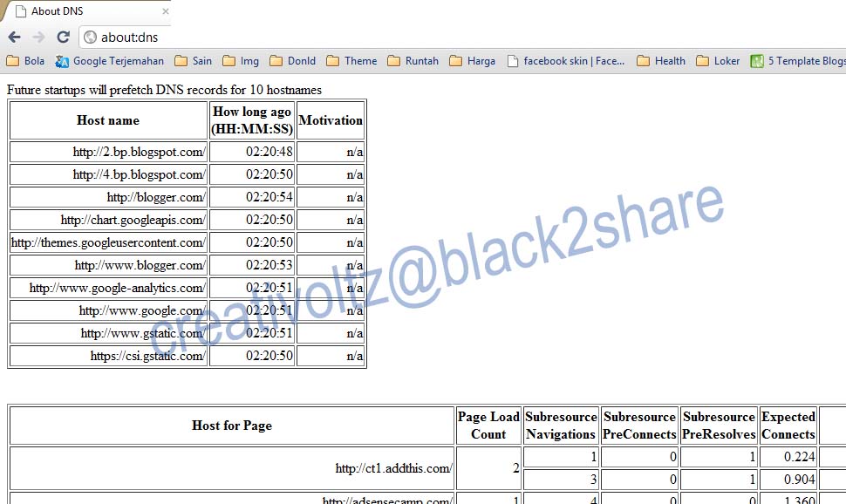The width and height of the screenshot is (846, 504).
Task: Click the browser Forward arrow
Action: (x=38, y=37)
